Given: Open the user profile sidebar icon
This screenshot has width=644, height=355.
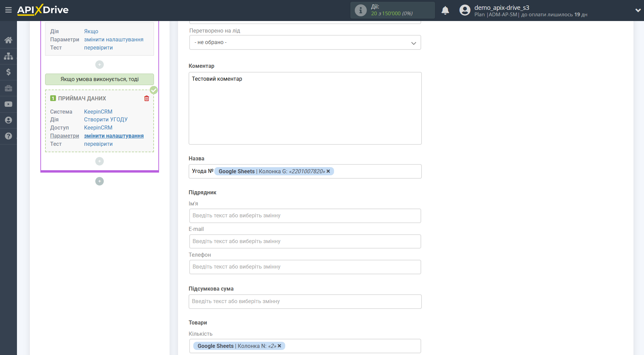Looking at the screenshot, I should point(8,120).
